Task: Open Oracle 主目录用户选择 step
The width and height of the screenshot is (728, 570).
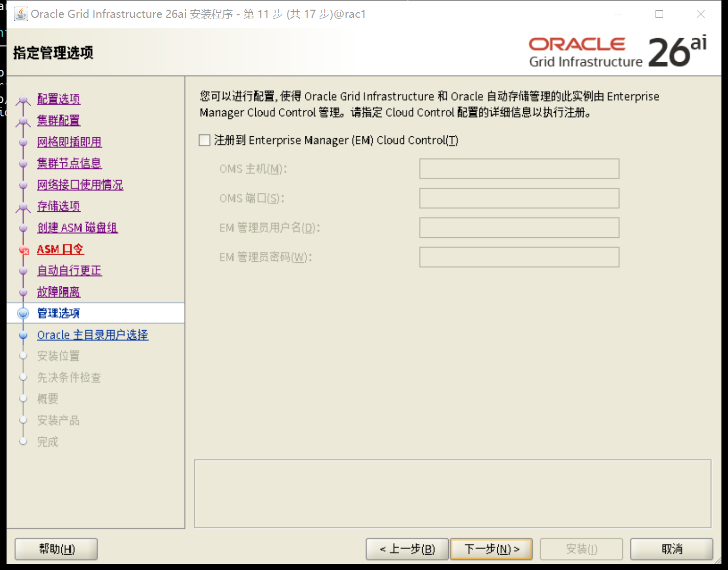Action: click(93, 335)
